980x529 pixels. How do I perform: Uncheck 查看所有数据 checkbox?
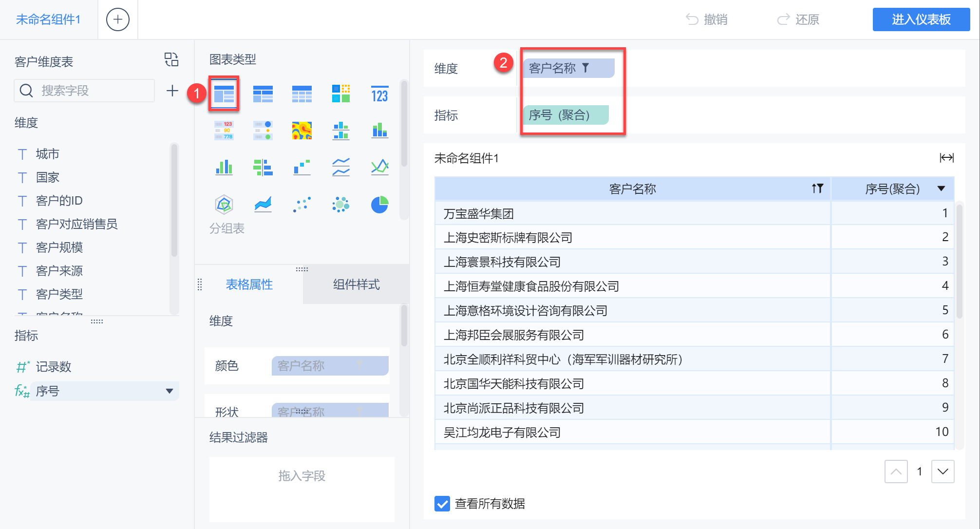442,504
